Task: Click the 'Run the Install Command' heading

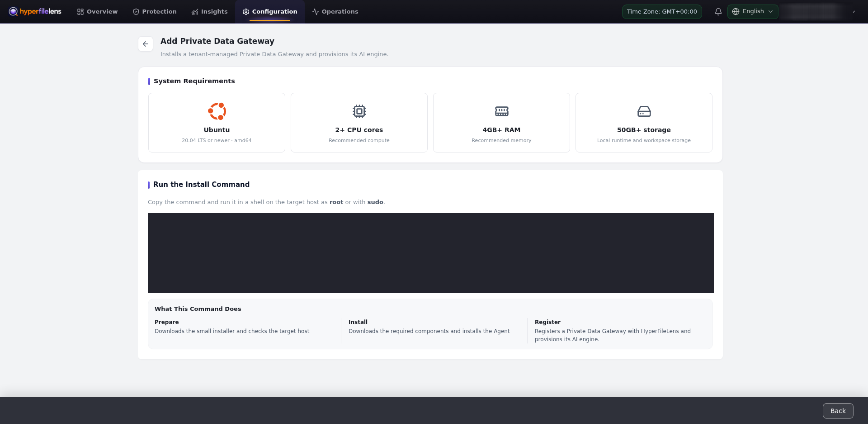Action: 201,185
